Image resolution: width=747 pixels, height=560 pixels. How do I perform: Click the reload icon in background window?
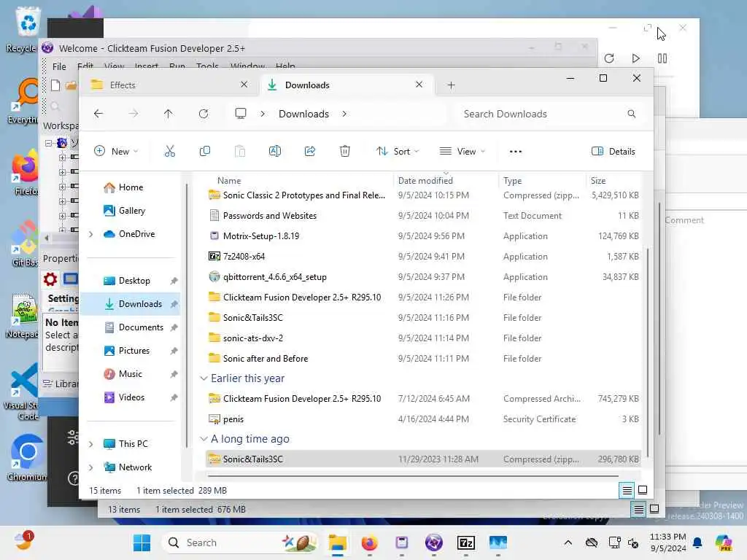tap(609, 58)
